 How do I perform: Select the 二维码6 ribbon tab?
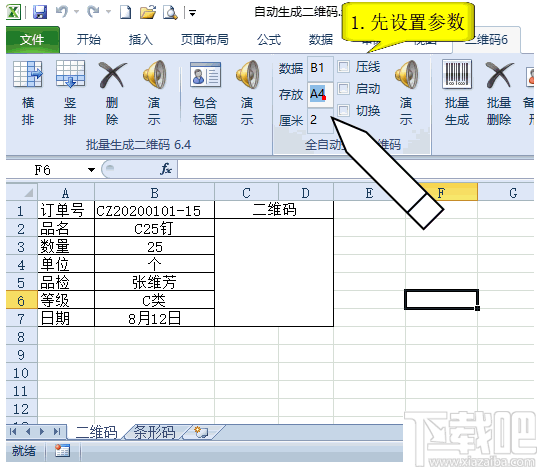tap(487, 40)
